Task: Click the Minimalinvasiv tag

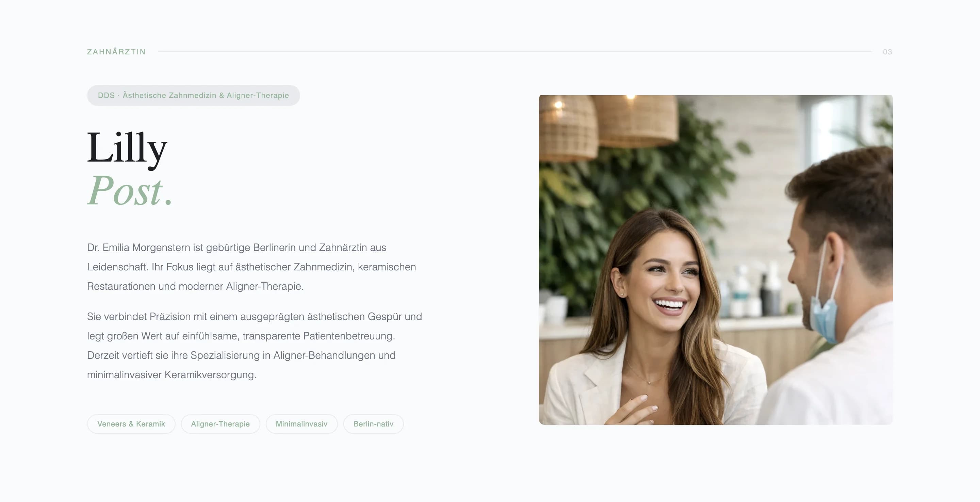Action: (301, 424)
